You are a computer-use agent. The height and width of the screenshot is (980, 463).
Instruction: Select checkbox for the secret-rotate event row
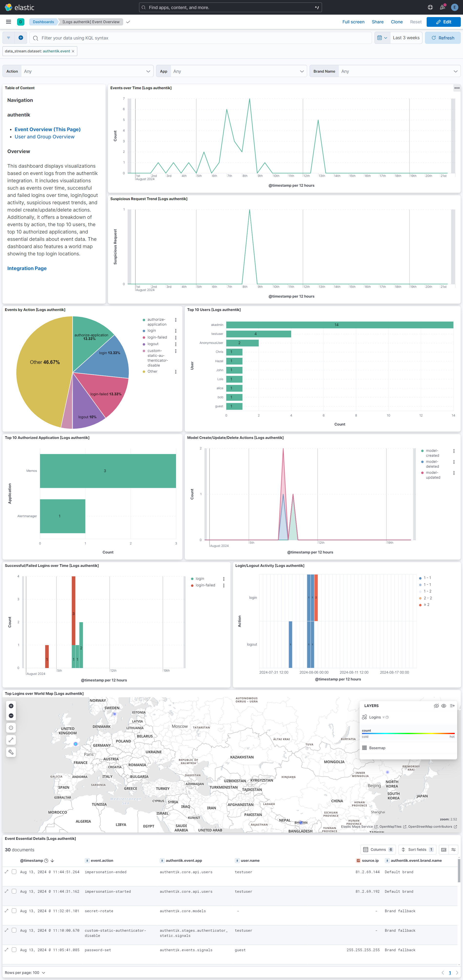pyautogui.click(x=14, y=911)
